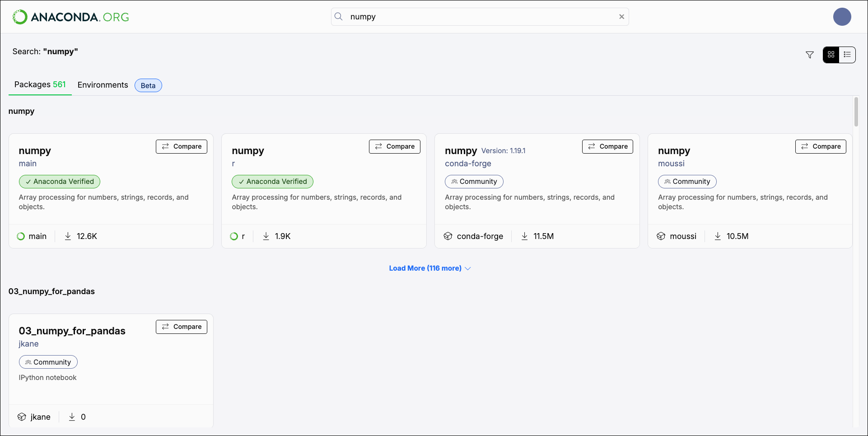Open the Environments tab
Screen dimensions: 868x436
(103, 85)
